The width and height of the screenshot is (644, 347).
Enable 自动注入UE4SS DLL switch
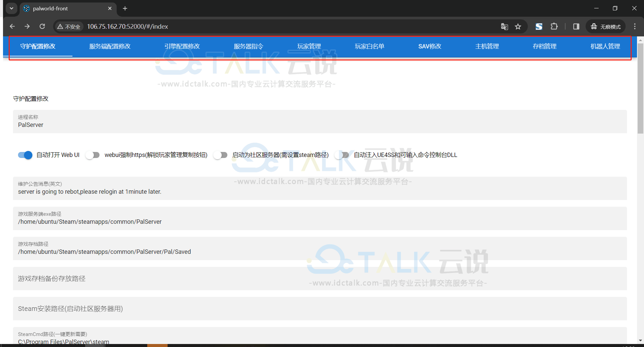coord(342,155)
